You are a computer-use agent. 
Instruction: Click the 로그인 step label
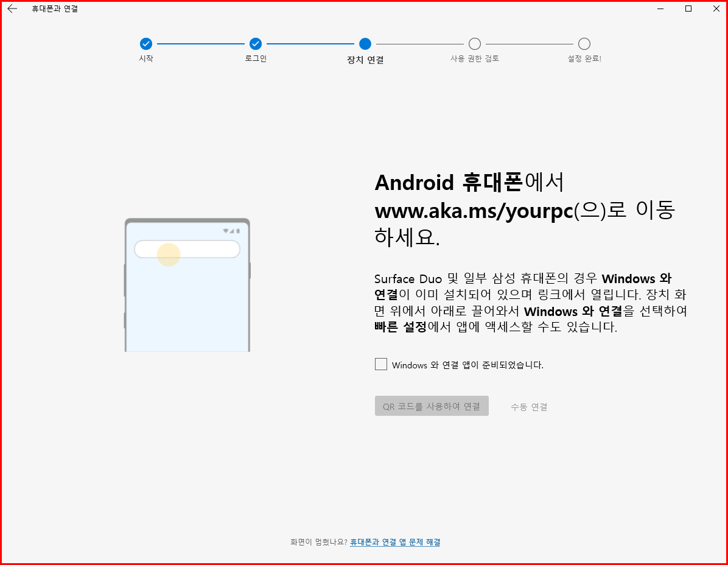256,58
